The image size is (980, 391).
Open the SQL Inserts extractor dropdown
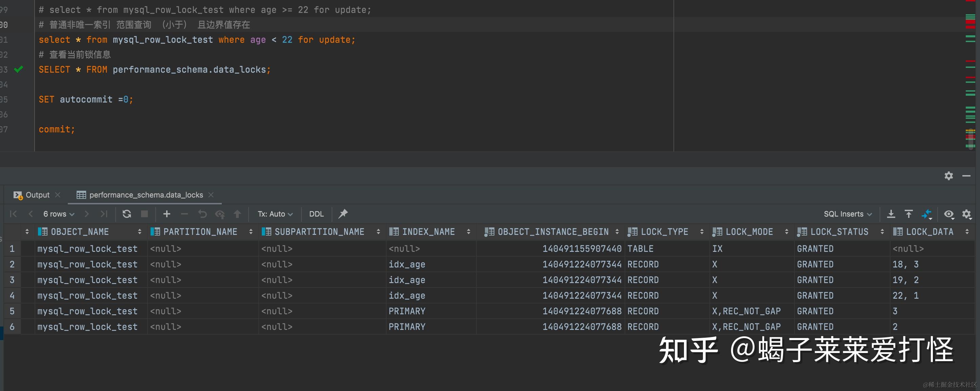[848, 214]
